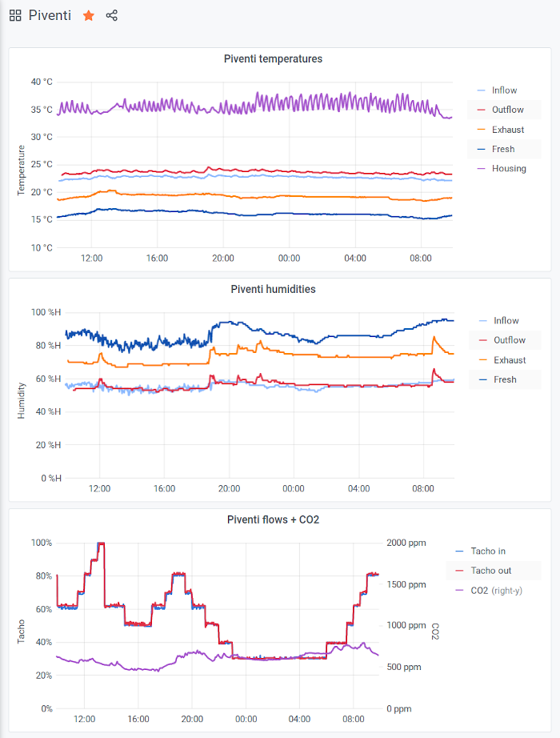The width and height of the screenshot is (560, 738).
Task: Click 2000 ppm label on CO2 axis
Action: point(406,543)
